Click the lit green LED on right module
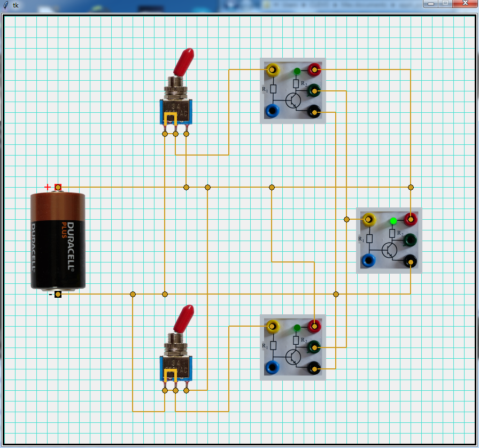 coord(393,221)
